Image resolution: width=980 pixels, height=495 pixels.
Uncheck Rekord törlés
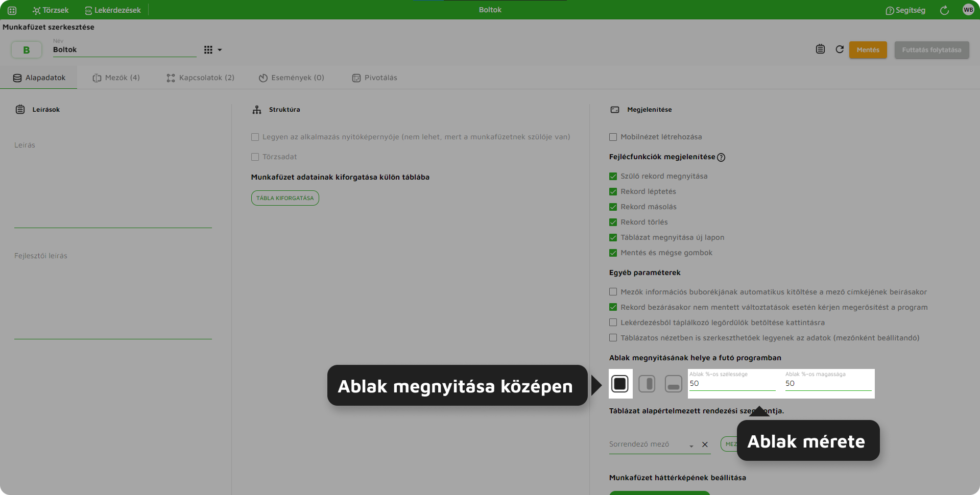point(613,222)
